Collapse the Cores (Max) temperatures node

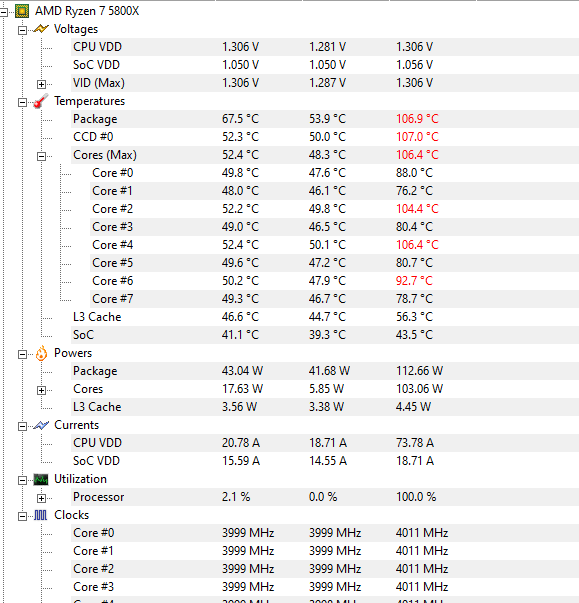[41, 156]
